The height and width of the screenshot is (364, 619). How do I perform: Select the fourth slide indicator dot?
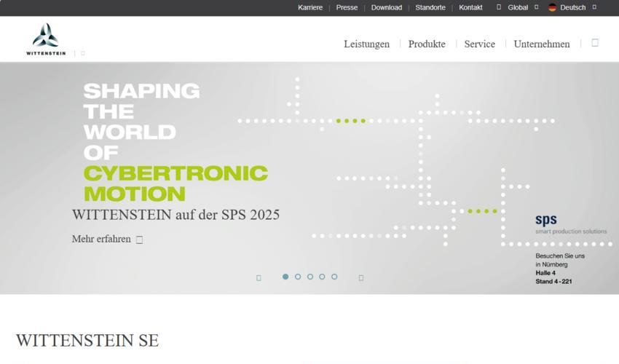click(x=322, y=277)
